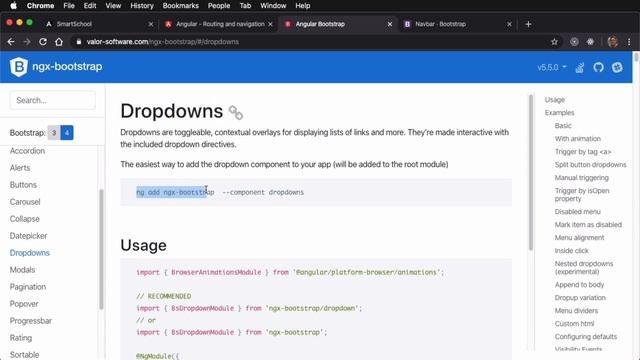Switch to Bootstrap version 3

click(x=54, y=133)
